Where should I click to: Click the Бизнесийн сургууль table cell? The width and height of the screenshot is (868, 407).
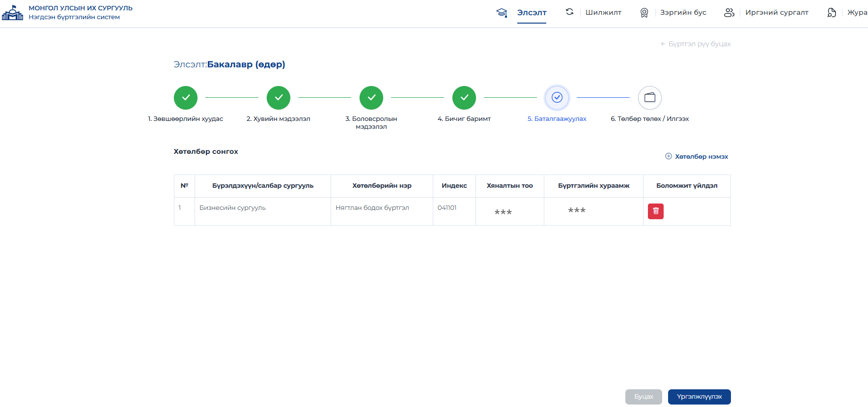[263, 211]
